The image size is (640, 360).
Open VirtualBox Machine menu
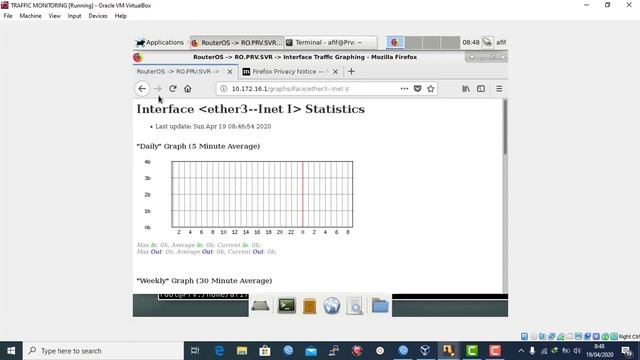point(30,16)
